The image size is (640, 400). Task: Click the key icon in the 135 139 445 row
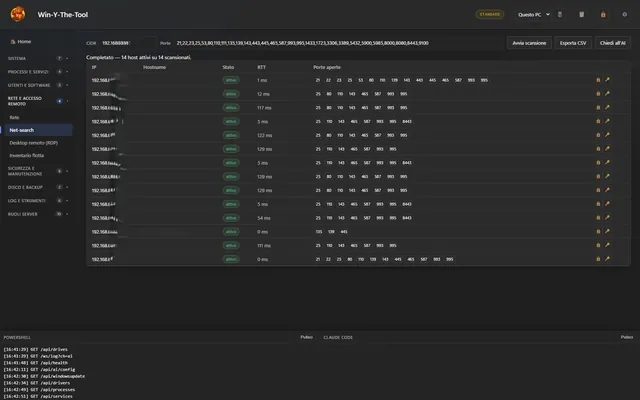607,231
